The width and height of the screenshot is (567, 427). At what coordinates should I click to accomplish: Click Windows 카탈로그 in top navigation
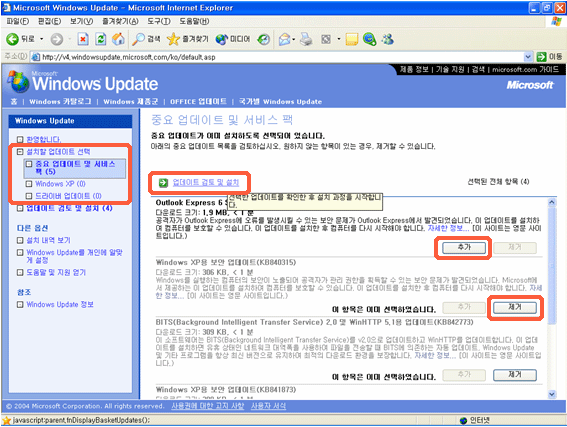(60, 102)
